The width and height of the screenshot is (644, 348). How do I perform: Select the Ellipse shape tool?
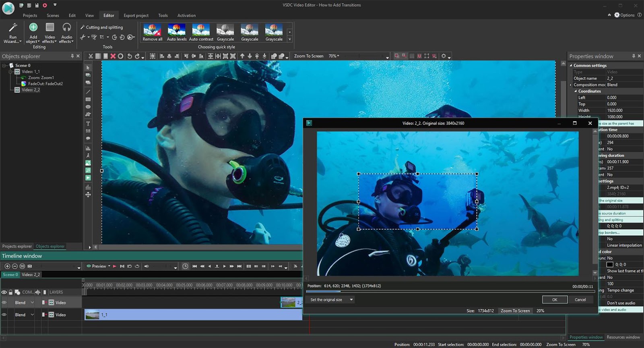tap(88, 107)
